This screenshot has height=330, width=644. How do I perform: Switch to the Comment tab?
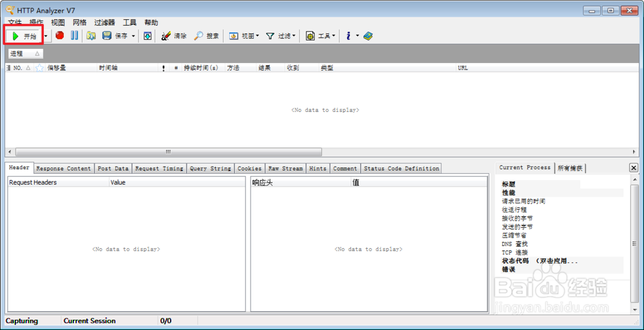coord(345,169)
